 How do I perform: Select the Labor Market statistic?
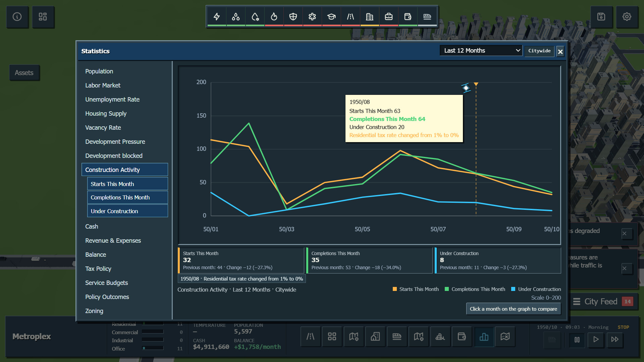click(x=125, y=85)
